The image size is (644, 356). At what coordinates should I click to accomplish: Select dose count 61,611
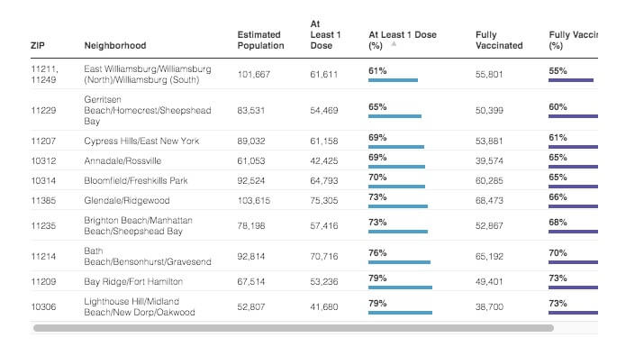tap(324, 75)
